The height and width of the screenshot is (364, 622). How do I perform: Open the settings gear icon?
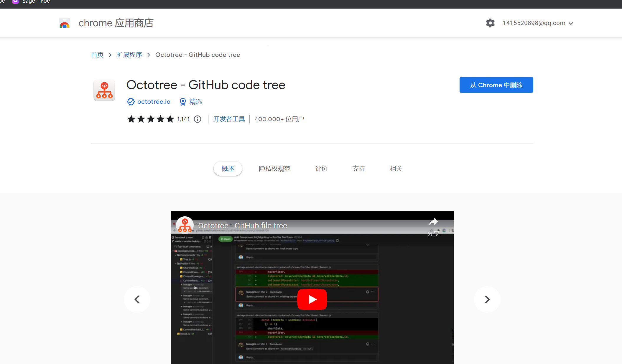(x=490, y=23)
